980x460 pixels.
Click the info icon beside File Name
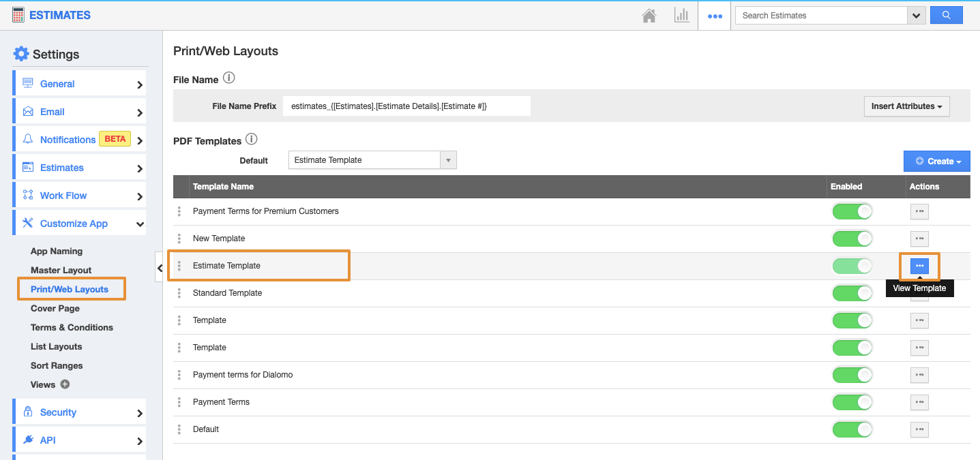tap(229, 78)
